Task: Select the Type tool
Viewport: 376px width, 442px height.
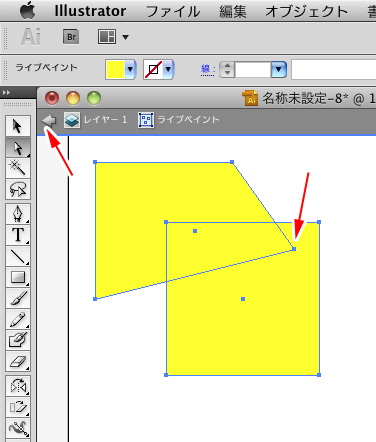Action: [18, 235]
